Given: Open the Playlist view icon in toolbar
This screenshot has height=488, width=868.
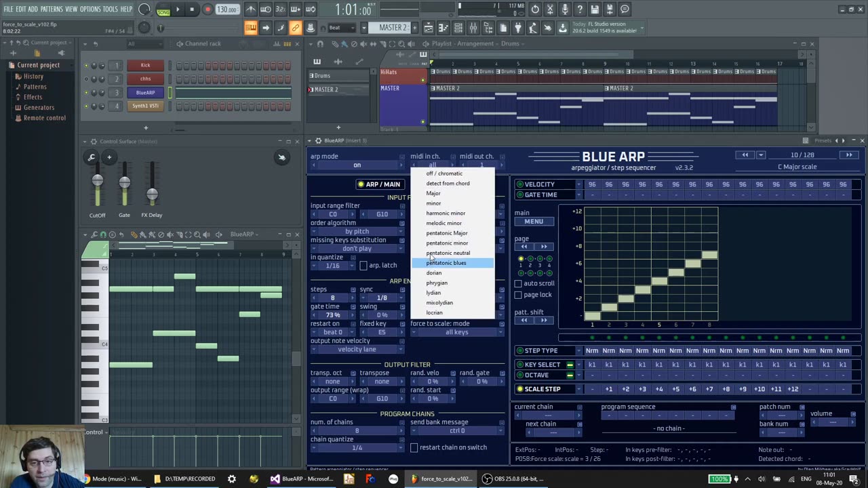Looking at the screenshot, I should pos(429,28).
